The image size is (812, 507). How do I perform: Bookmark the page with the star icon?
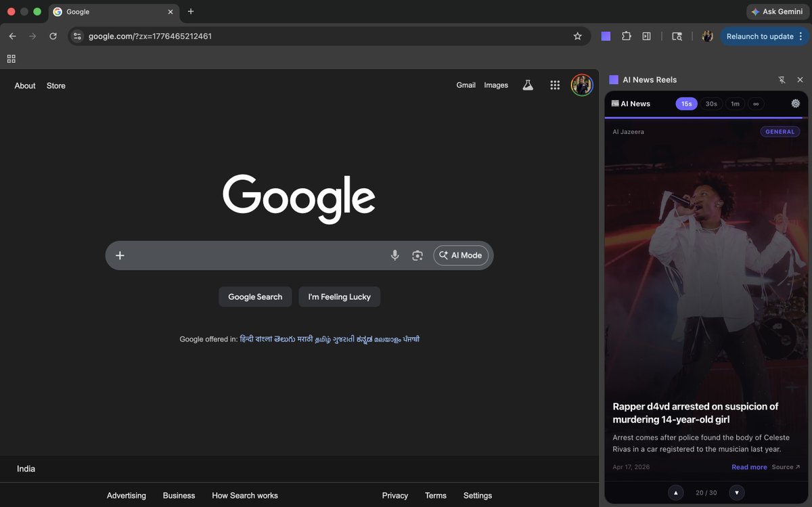pos(578,36)
